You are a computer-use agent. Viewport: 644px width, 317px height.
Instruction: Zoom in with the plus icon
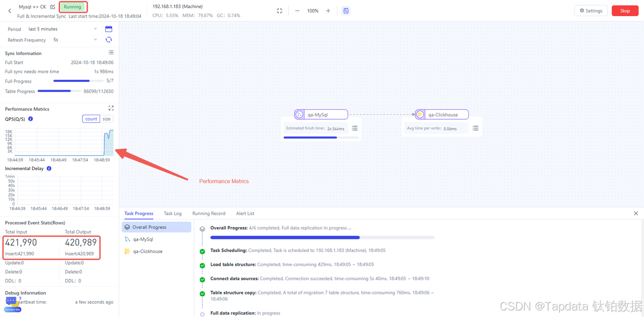(x=328, y=11)
